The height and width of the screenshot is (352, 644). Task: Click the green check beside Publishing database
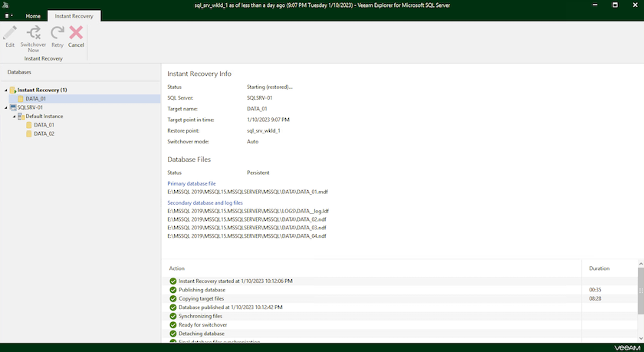172,290
